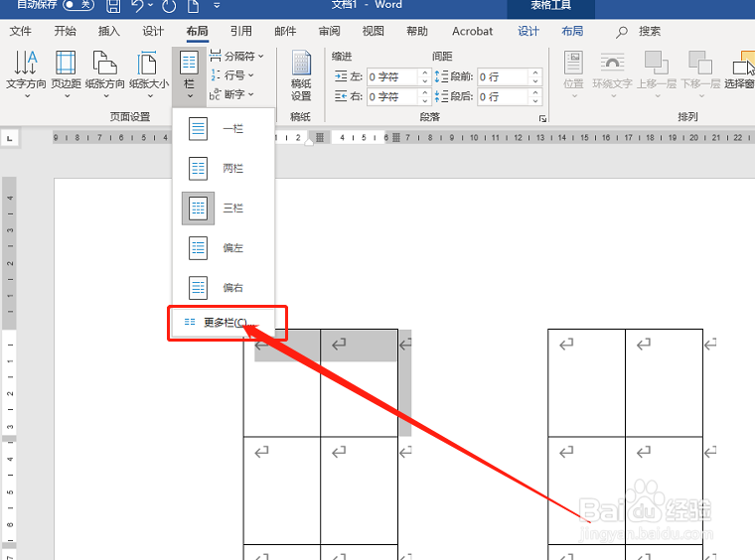Open the 段落 paragraph dialog launcher
Screen dimensions: 755x560
tap(542, 118)
